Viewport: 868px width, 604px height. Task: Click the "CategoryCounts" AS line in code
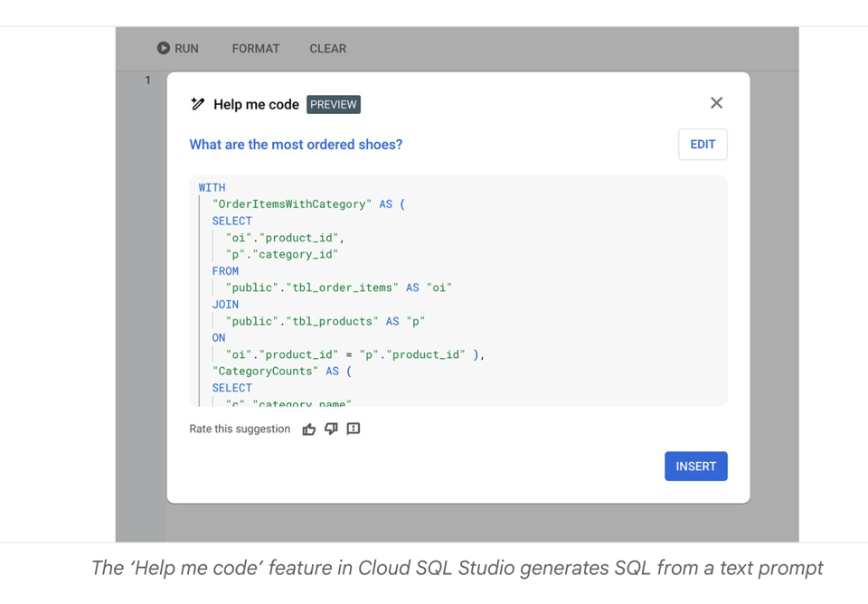(281, 371)
